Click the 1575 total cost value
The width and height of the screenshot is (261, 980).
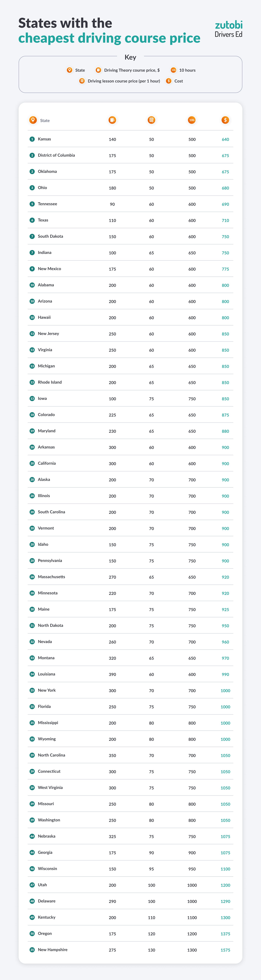tap(225, 950)
